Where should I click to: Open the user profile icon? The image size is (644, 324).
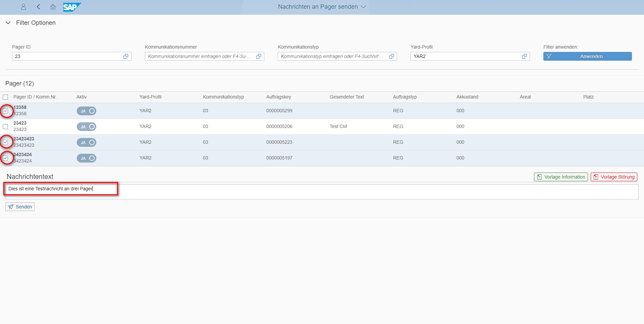click(23, 7)
